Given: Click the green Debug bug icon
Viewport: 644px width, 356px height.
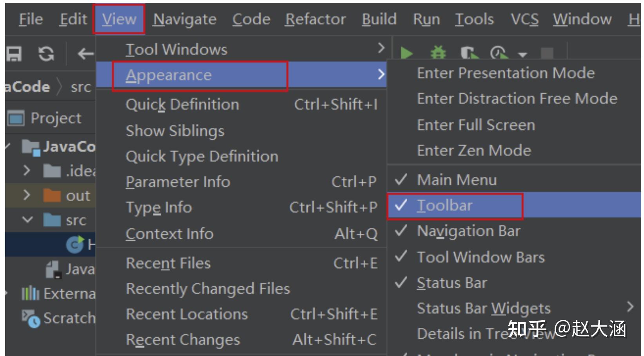Looking at the screenshot, I should [x=438, y=53].
